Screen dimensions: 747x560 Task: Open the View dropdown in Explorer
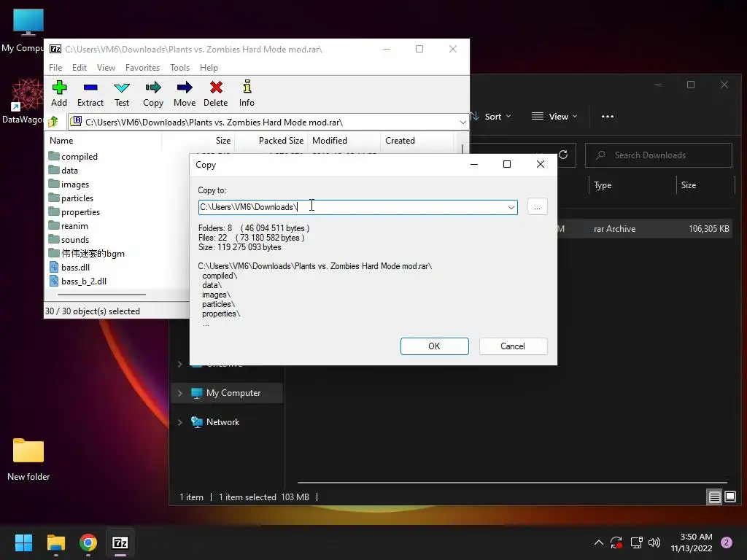pyautogui.click(x=554, y=116)
